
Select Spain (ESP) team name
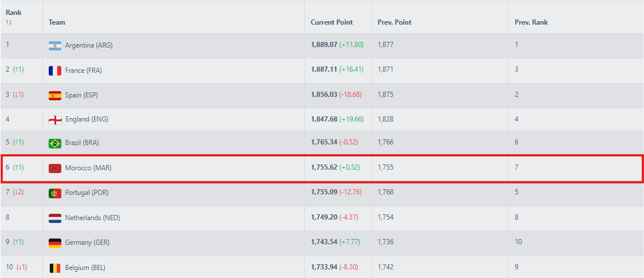(x=81, y=95)
